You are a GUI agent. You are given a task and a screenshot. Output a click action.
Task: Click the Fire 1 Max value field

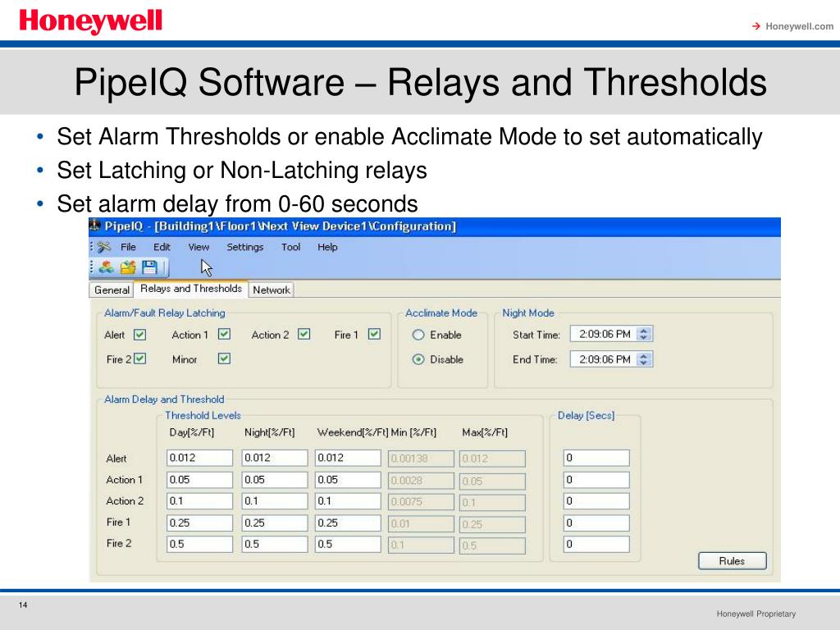point(492,524)
